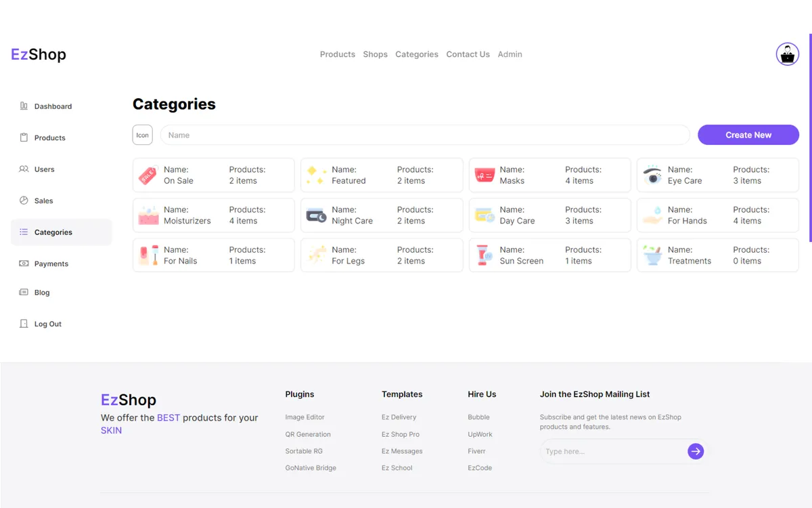
Task: Click 'Users' label in the sidebar
Action: tap(45, 169)
